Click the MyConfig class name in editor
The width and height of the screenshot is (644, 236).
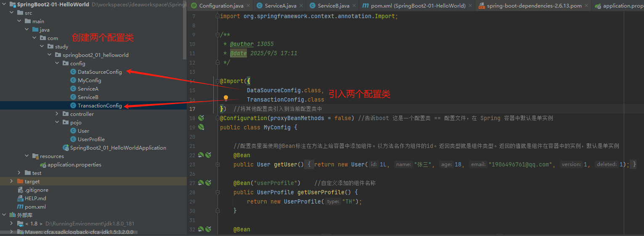277,127
